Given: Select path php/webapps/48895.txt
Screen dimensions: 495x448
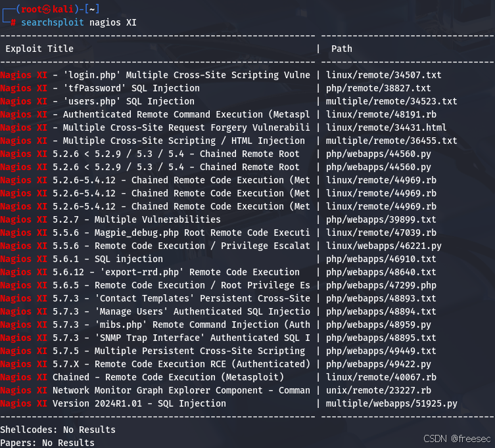Looking at the screenshot, I should (381, 338).
